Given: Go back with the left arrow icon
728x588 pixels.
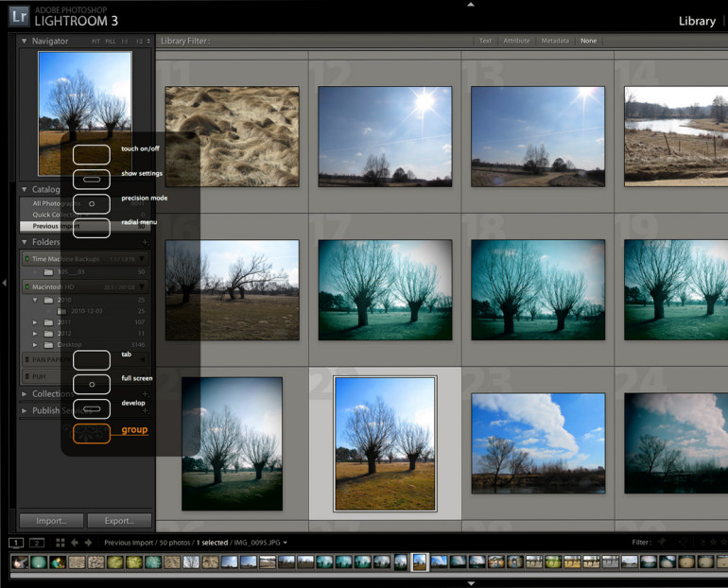Looking at the screenshot, I should point(75,543).
